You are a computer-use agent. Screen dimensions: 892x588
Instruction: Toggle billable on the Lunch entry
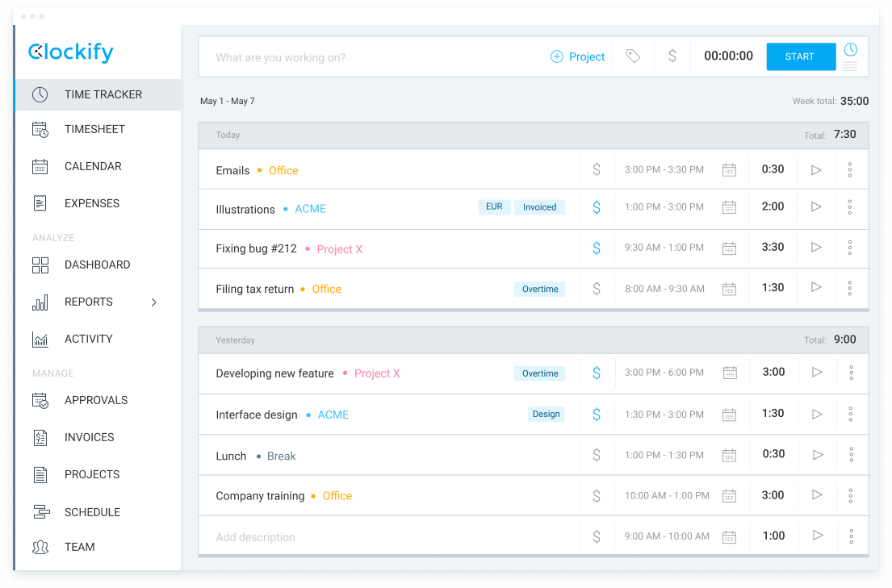pos(597,454)
